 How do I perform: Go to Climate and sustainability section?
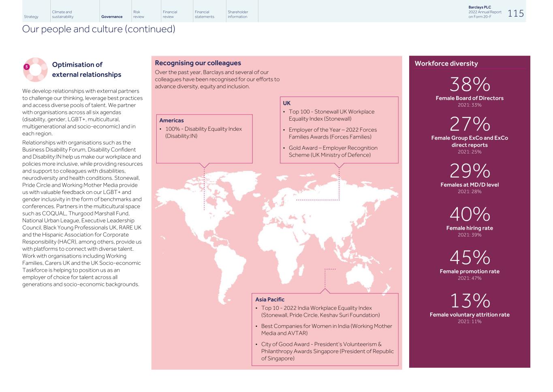63,15
